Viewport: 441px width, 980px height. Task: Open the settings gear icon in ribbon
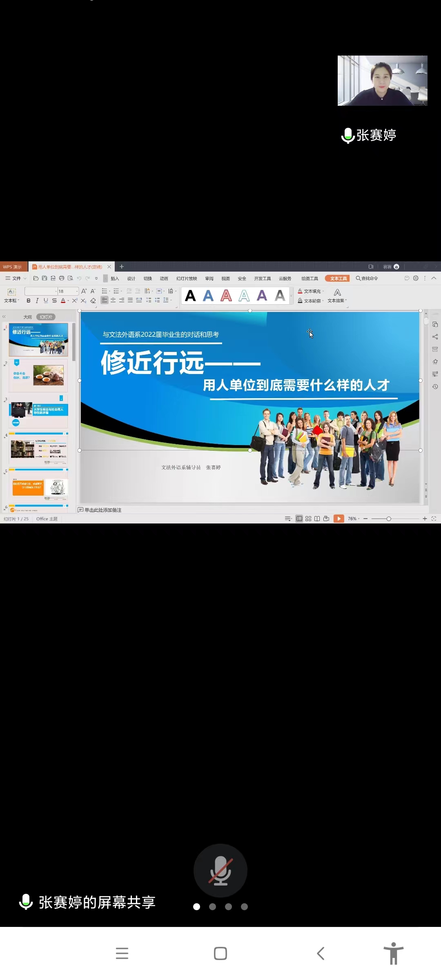(x=416, y=278)
